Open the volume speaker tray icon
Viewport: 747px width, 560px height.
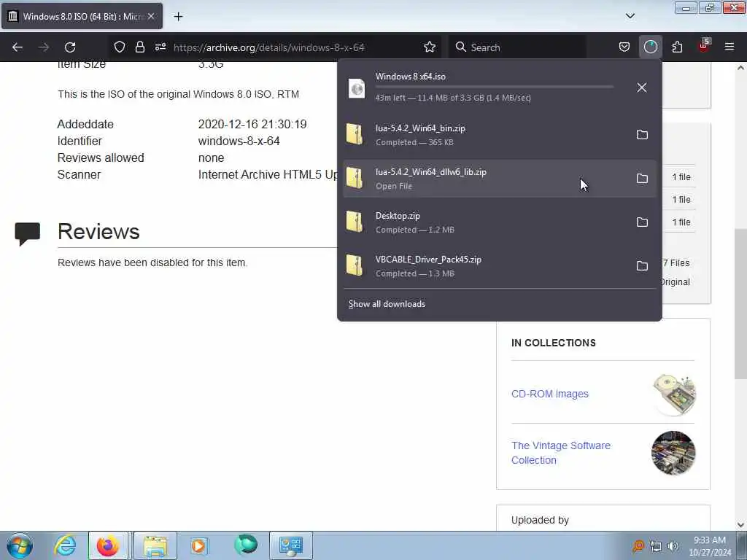673,546
